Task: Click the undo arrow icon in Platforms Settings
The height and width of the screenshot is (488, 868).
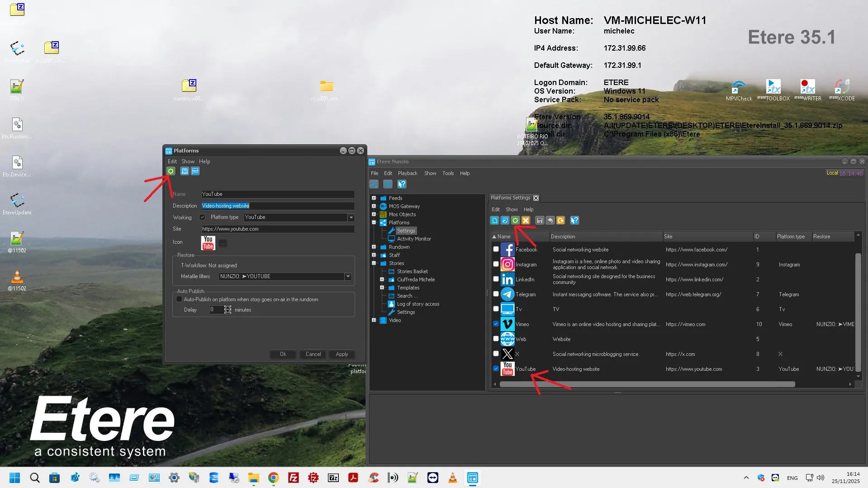Action: point(550,220)
